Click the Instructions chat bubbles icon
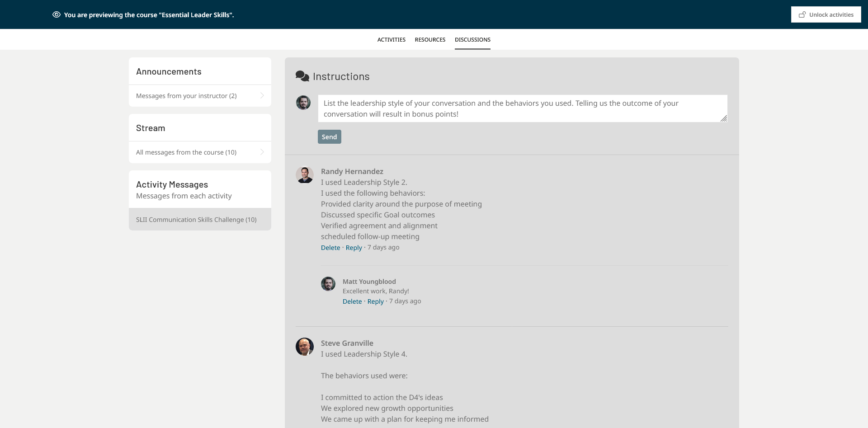Screen dimensions: 868x428 302,76
